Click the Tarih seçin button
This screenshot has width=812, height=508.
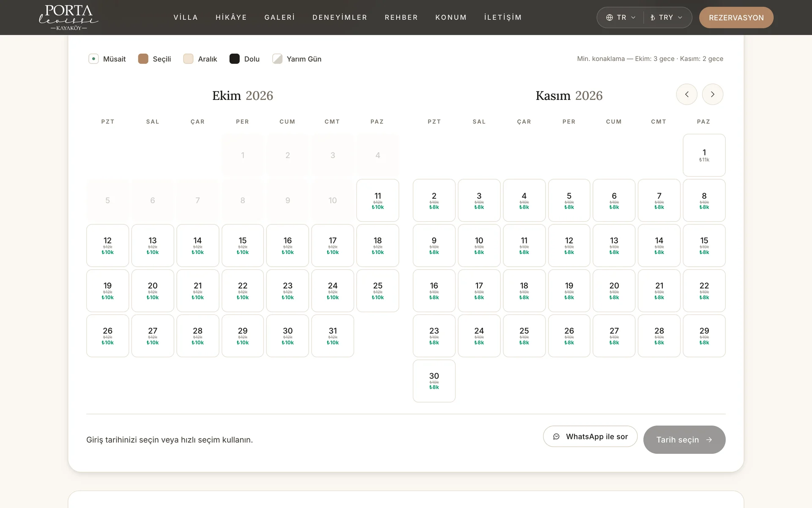684,440
